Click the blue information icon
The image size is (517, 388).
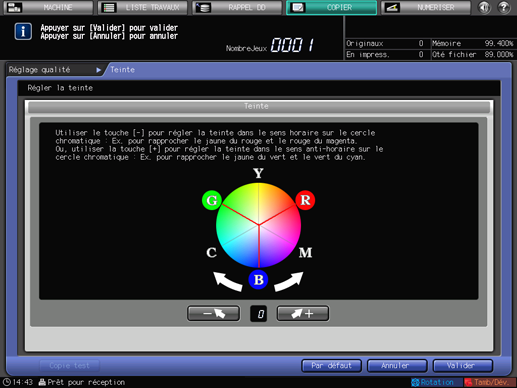click(x=23, y=32)
